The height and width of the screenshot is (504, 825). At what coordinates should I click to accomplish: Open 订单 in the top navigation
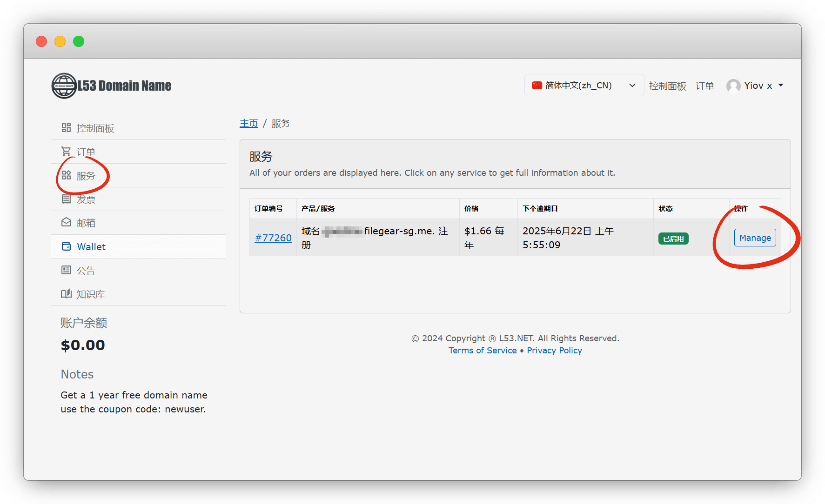pos(704,86)
